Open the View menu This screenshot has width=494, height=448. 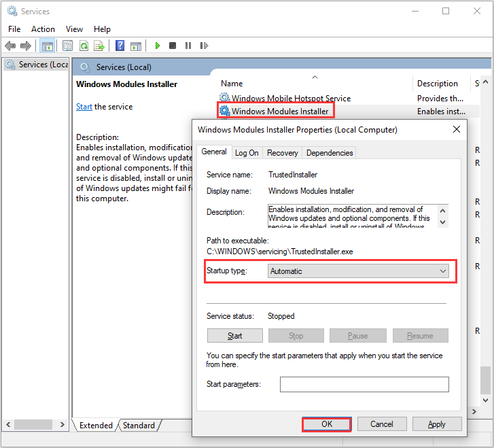pyautogui.click(x=74, y=29)
